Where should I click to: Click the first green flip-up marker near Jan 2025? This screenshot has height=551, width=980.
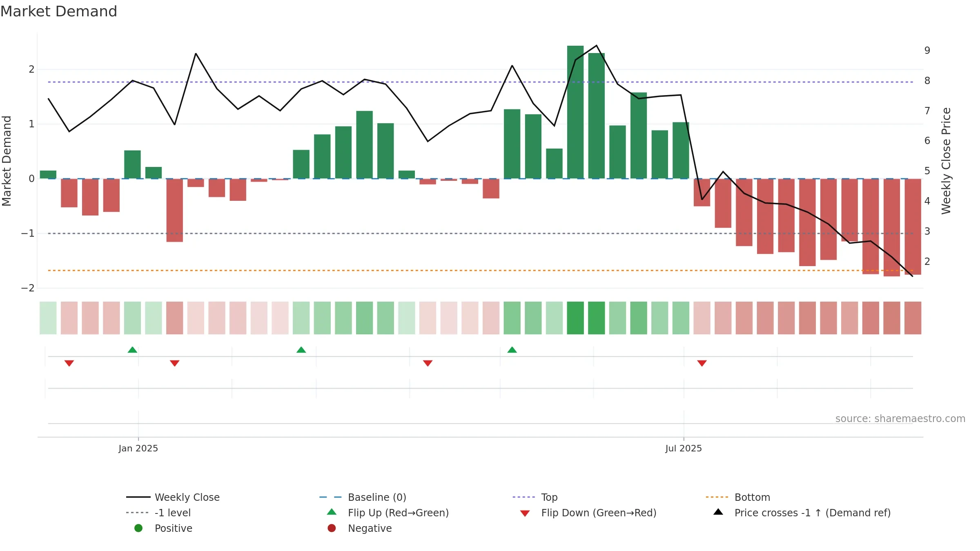pyautogui.click(x=132, y=350)
